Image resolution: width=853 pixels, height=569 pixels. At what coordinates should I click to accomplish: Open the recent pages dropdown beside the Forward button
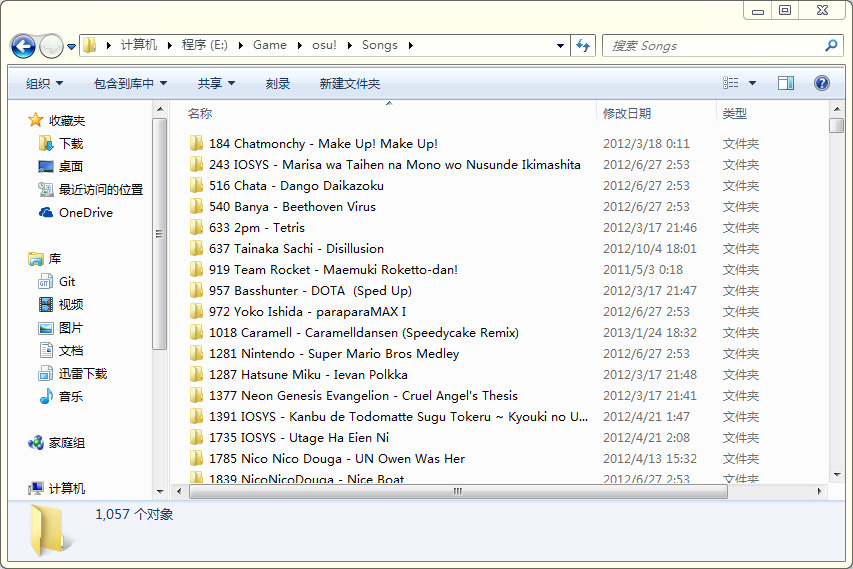[71, 47]
